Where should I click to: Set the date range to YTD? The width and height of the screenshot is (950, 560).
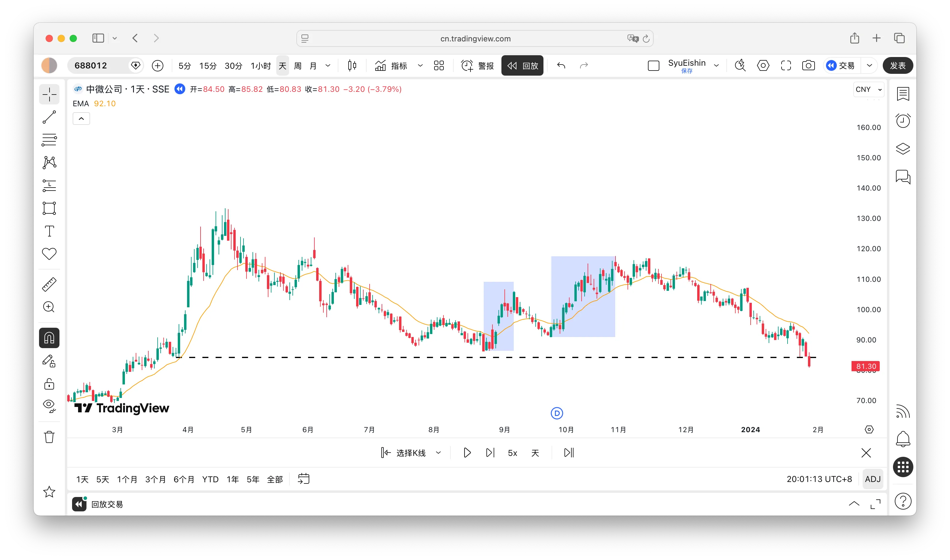(x=210, y=479)
